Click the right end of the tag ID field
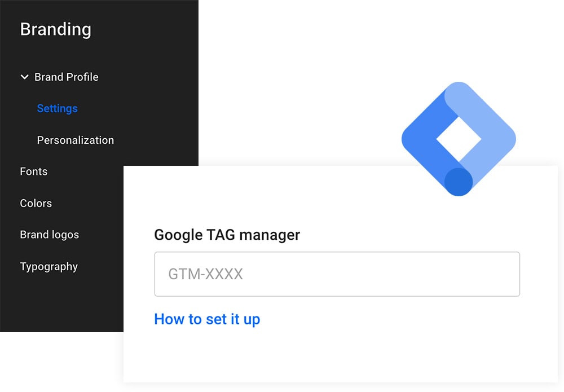 pos(502,274)
